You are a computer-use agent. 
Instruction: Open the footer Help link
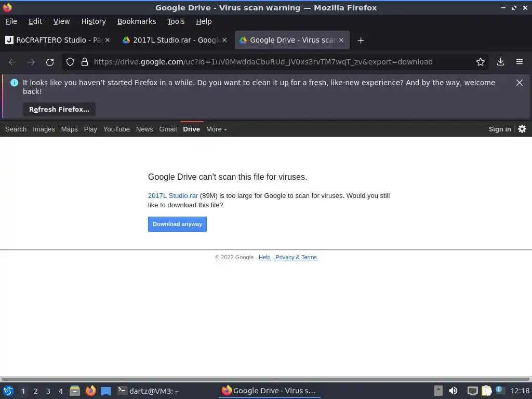(264, 257)
